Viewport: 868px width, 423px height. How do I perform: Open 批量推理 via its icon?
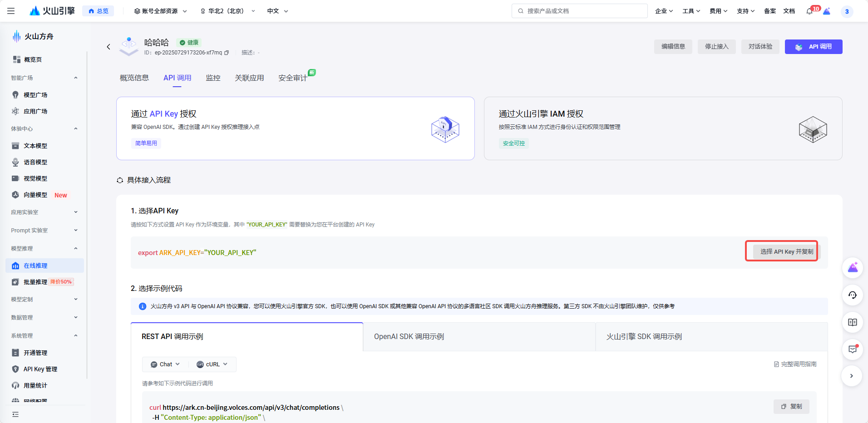coord(15,282)
